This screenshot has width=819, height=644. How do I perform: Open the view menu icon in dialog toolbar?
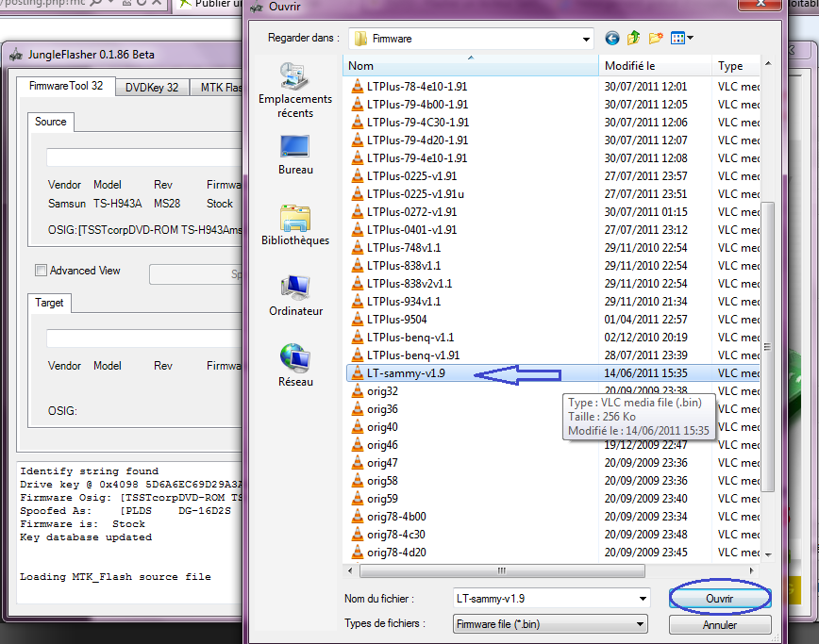pos(677,38)
